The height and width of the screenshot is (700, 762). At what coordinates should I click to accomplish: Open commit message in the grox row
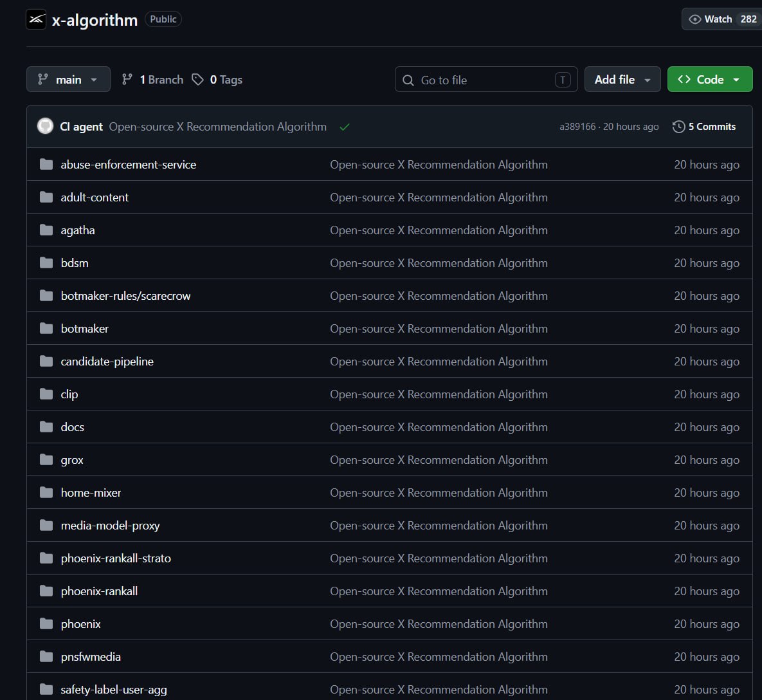439,460
